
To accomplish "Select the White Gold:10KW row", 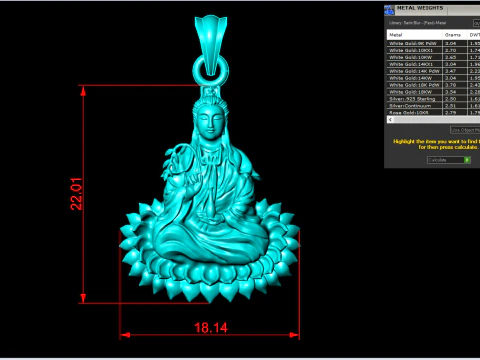I will coord(433,57).
